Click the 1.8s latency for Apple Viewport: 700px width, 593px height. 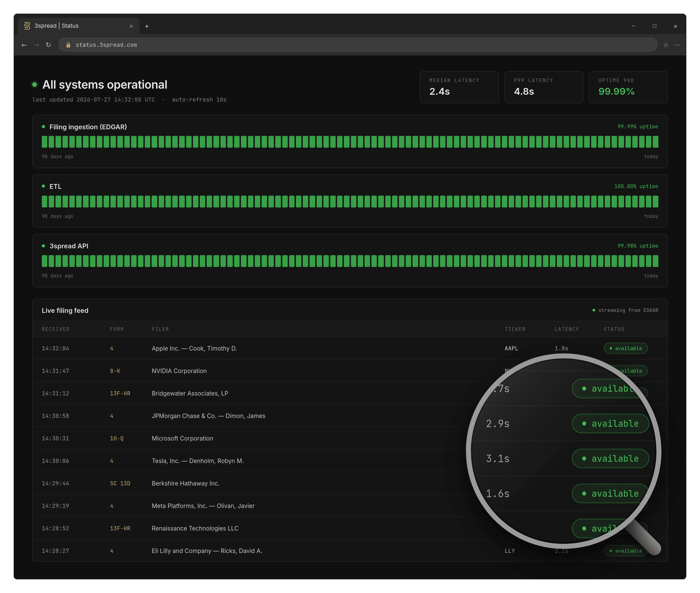[561, 349]
